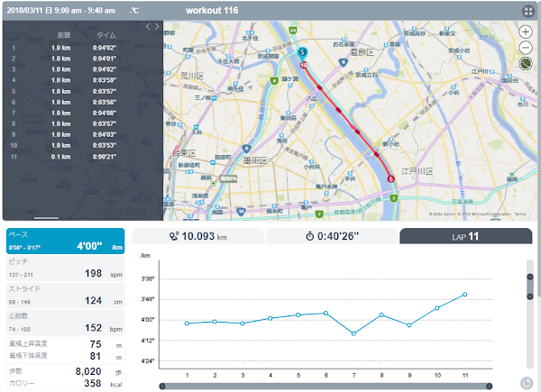
Task: Click the lap 6 data point on chart
Action: (x=326, y=313)
